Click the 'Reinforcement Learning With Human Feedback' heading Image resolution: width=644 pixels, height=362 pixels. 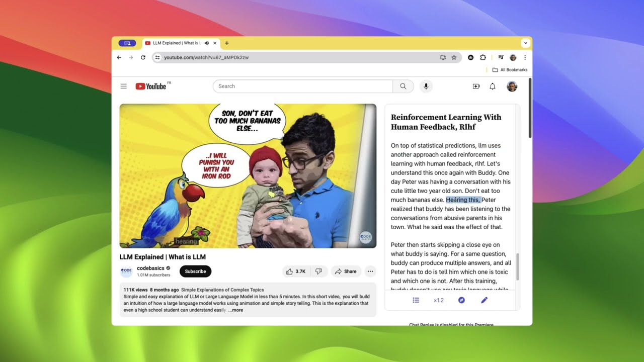(x=446, y=122)
